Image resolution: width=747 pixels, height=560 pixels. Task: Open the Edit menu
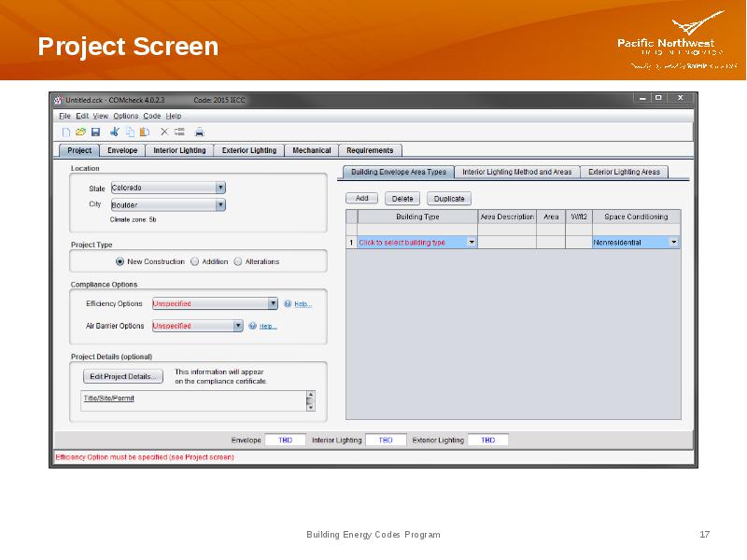click(82, 116)
